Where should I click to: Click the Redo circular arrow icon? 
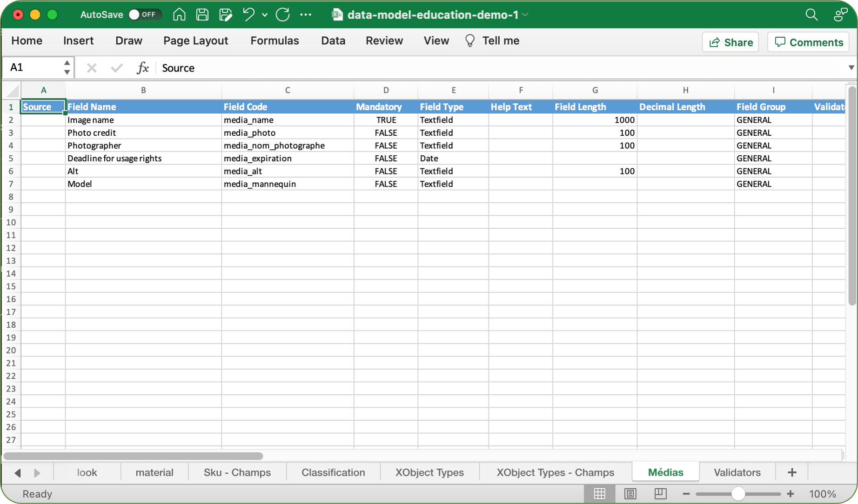click(282, 14)
